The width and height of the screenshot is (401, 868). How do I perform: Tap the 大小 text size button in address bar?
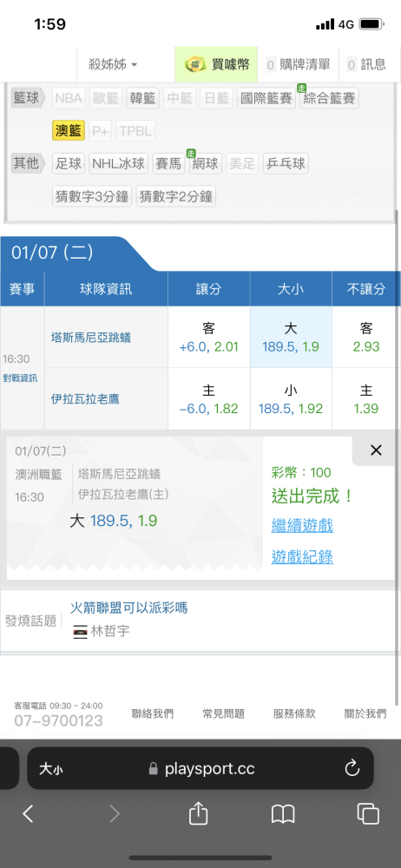pos(50,769)
